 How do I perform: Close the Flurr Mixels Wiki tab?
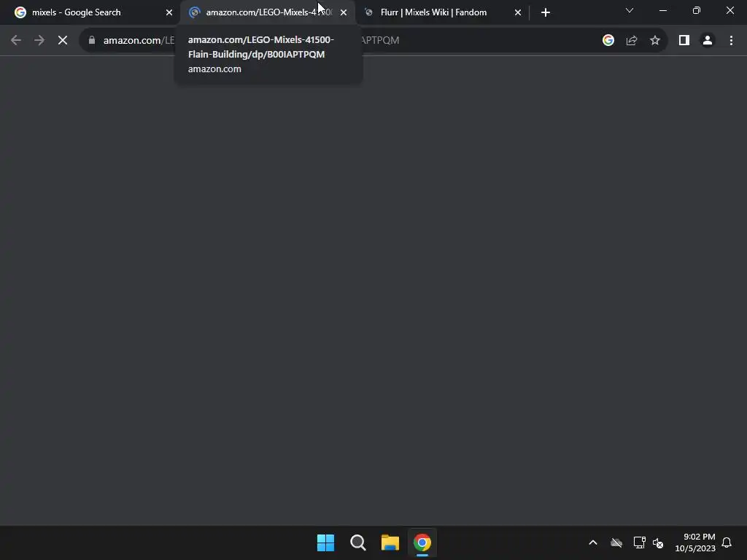518,12
